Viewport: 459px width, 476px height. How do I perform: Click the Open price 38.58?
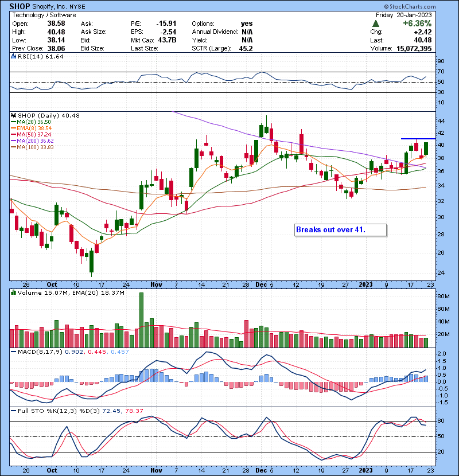click(x=56, y=24)
